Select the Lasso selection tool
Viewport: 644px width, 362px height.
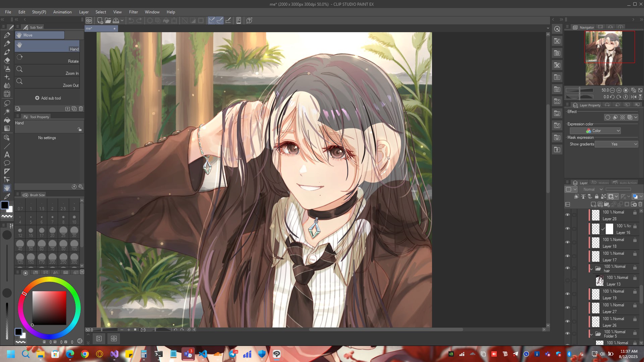(x=7, y=103)
